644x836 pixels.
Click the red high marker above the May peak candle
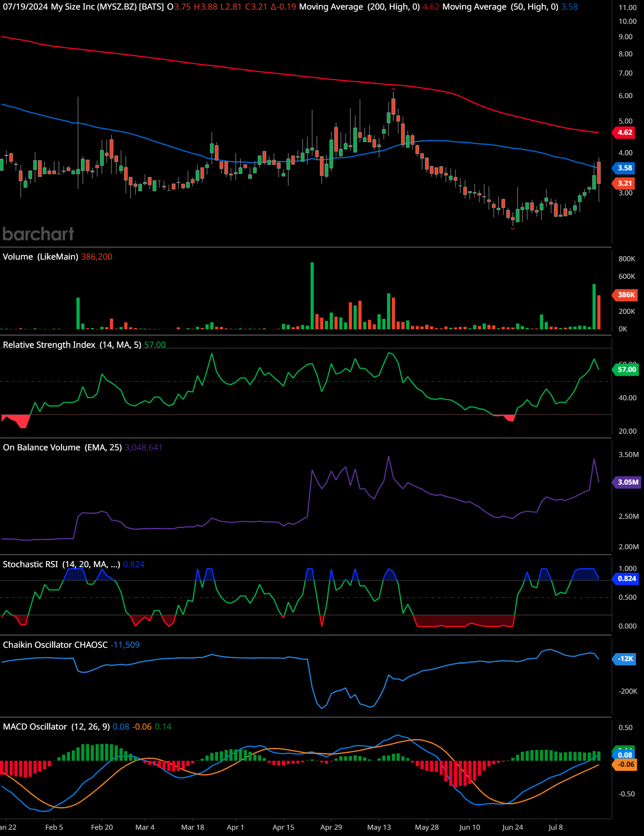coord(393,89)
